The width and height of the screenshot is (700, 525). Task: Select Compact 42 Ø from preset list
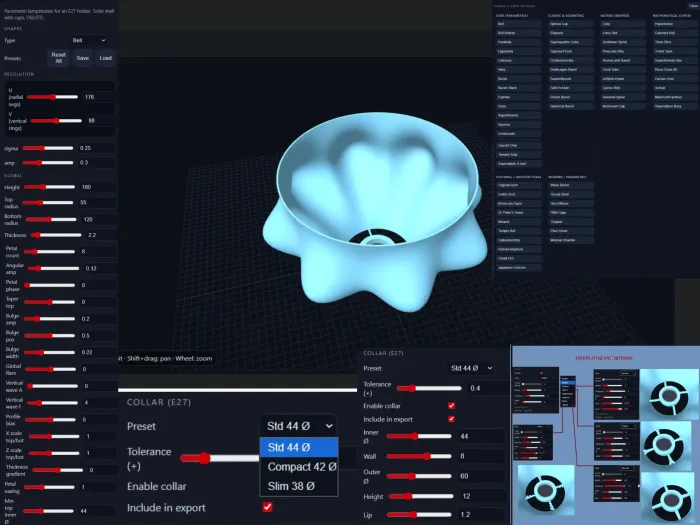pyautogui.click(x=299, y=467)
